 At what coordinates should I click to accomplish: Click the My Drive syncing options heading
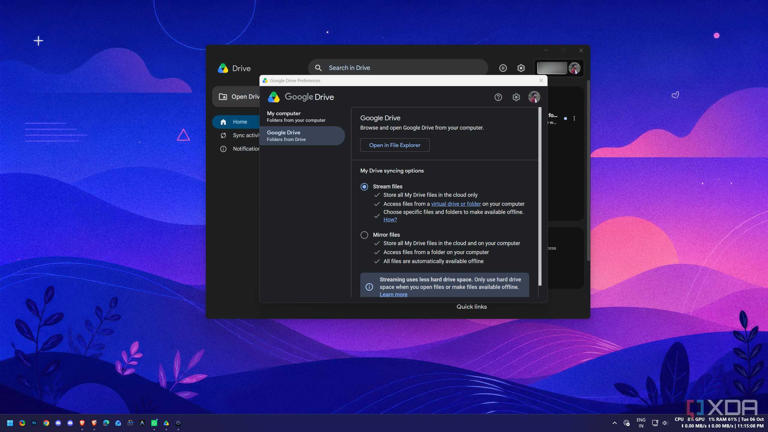392,171
